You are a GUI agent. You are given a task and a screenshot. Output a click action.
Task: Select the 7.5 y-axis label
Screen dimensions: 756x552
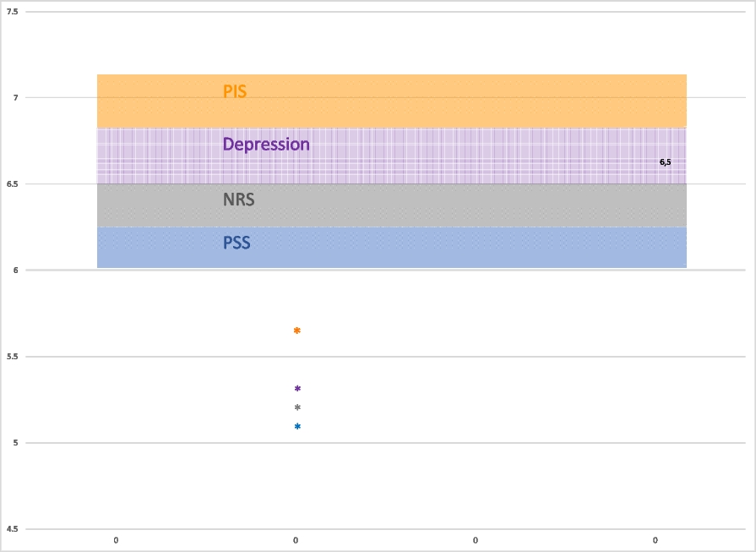coord(12,12)
